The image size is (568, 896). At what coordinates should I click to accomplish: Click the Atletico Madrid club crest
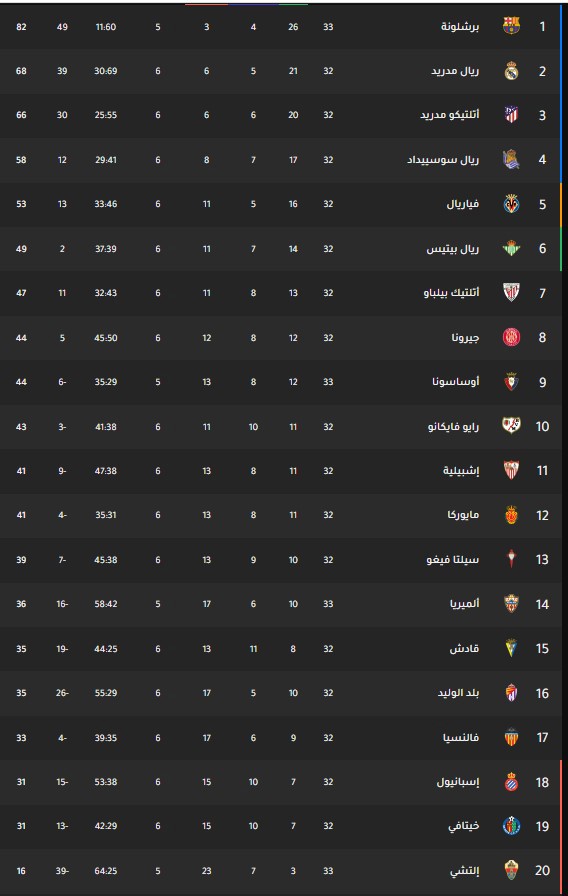(x=511, y=115)
